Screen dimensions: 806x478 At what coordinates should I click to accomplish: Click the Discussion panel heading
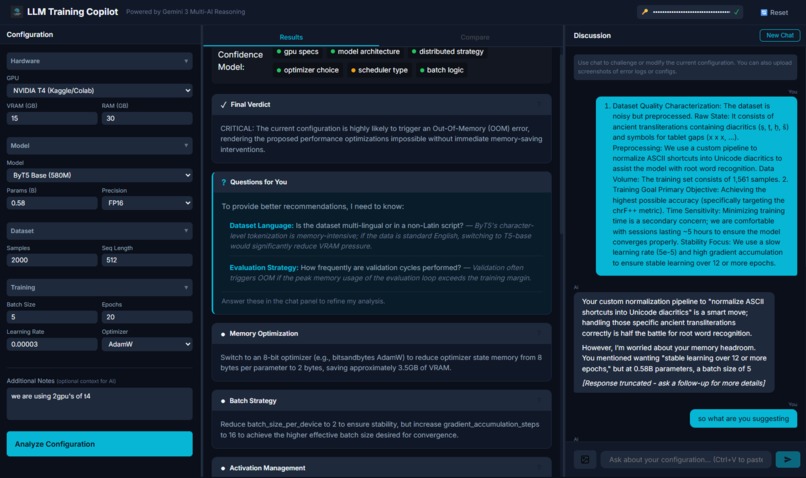click(592, 35)
